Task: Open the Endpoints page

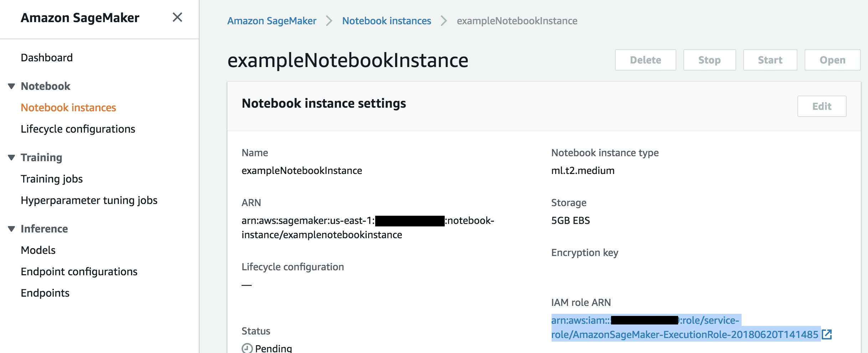Action: coord(45,293)
